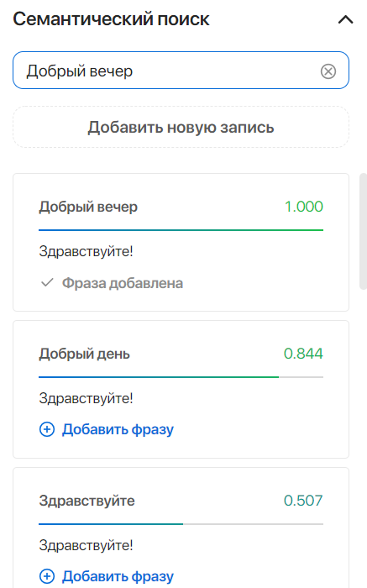Image resolution: width=367 pixels, height=588 pixels.
Task: Click Добавить новую запись button
Action: tap(181, 127)
